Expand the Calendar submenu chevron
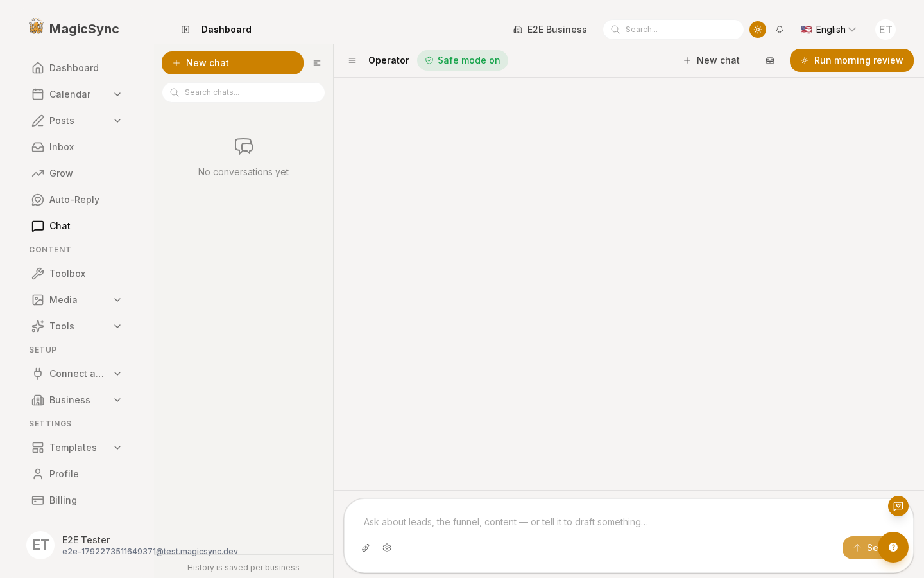Screen dimensions: 924x578 (x=117, y=94)
